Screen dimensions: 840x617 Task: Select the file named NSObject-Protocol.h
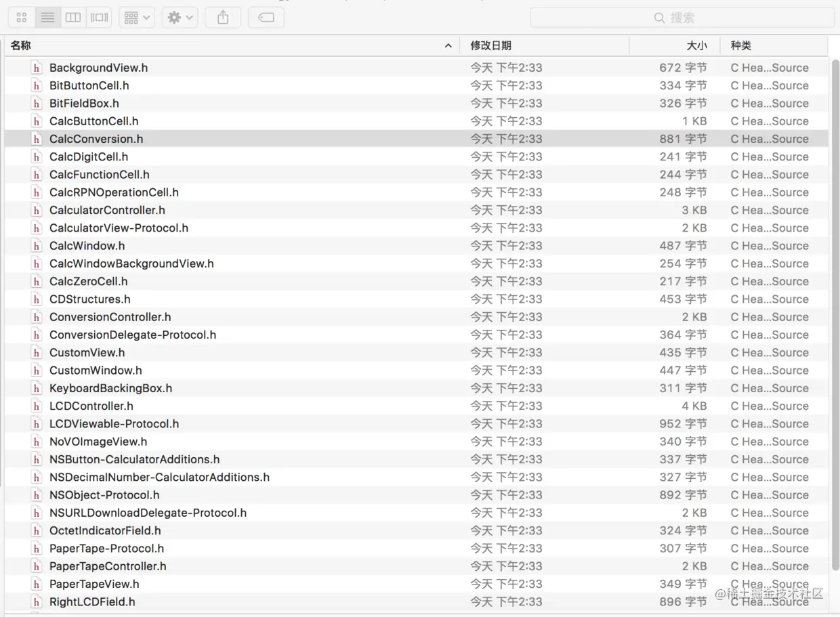(x=104, y=495)
